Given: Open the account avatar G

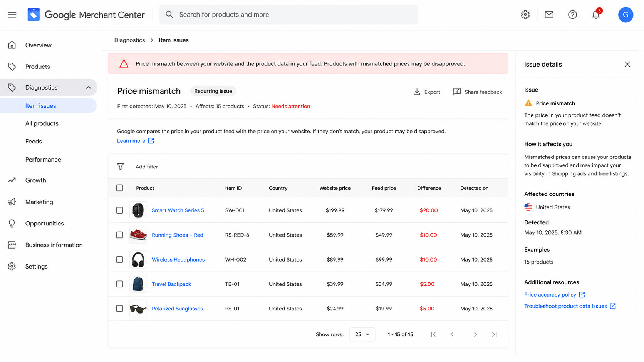Looking at the screenshot, I should 626,15.
